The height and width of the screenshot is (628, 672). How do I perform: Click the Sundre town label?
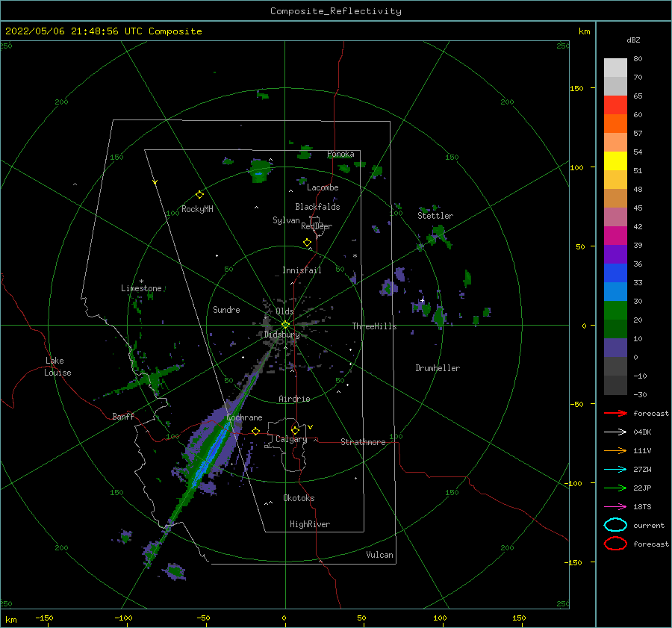(x=226, y=309)
